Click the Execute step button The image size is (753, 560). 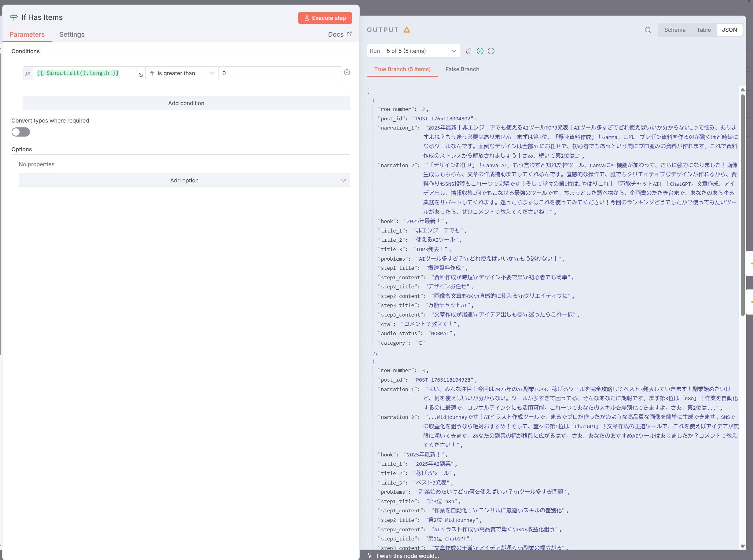point(325,18)
